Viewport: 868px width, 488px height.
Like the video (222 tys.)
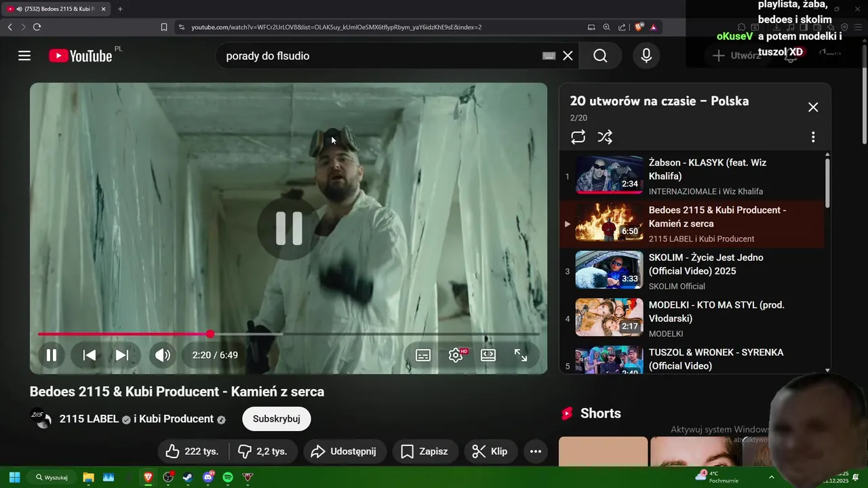click(x=193, y=451)
